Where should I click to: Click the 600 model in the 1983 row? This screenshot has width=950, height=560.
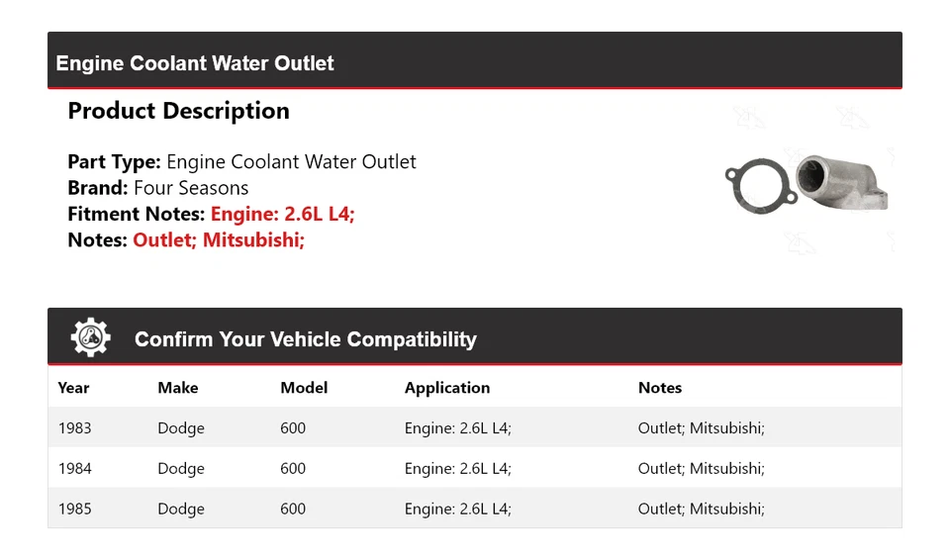293,428
